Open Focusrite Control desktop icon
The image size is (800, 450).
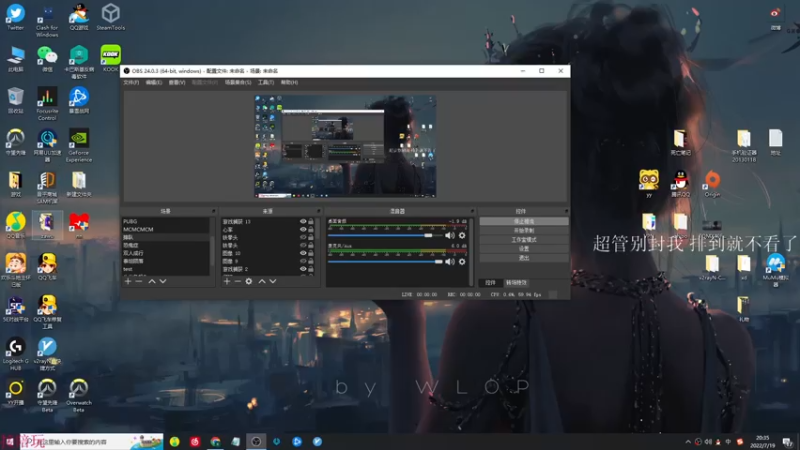47,104
